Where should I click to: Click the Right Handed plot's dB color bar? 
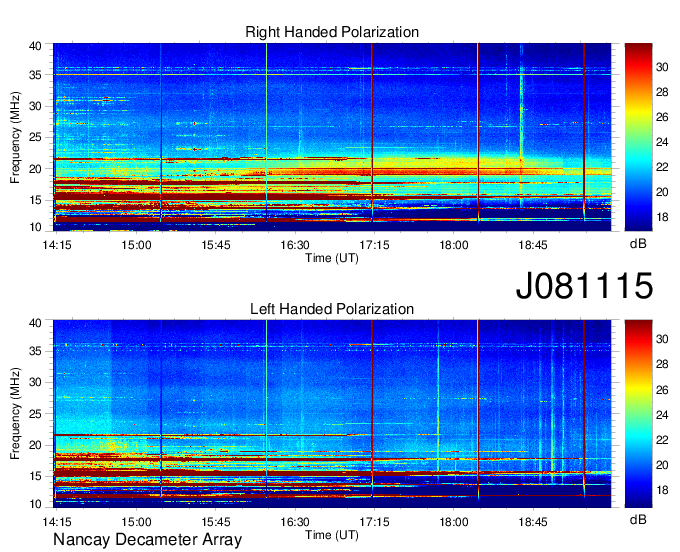[638, 137]
